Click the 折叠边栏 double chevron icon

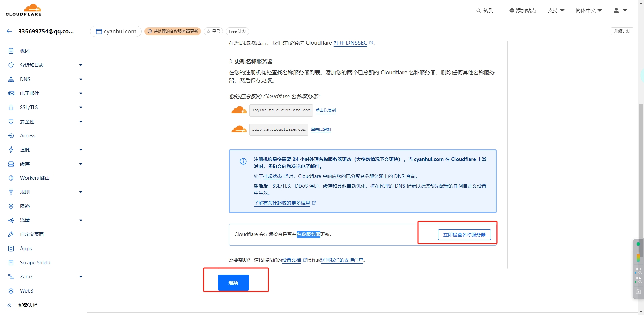click(9, 305)
